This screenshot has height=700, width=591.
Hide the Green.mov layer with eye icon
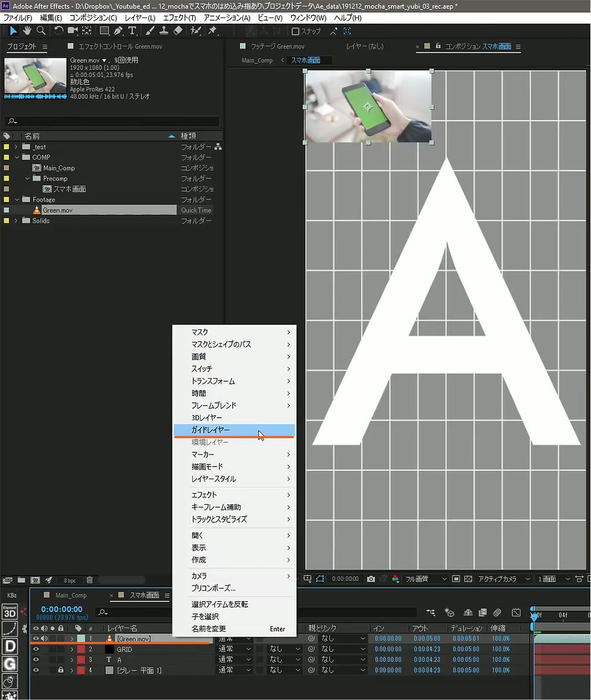pyautogui.click(x=36, y=639)
